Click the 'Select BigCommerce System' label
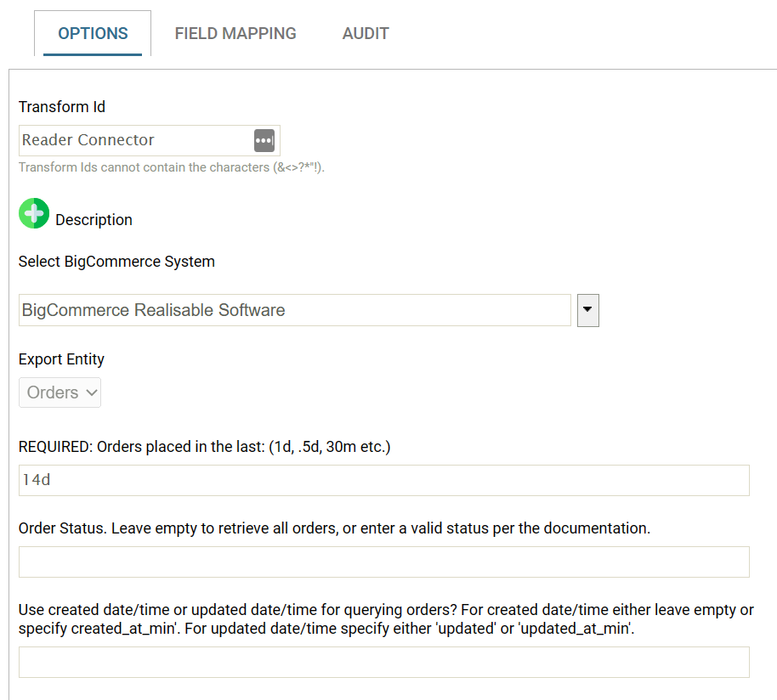Viewport: 777px width, 700px height. pos(116,262)
